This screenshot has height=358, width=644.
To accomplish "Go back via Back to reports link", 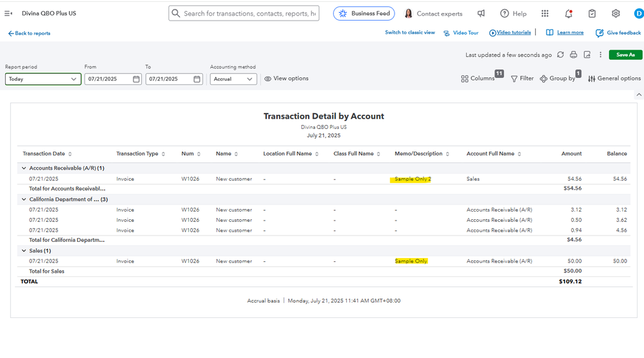I will point(29,34).
